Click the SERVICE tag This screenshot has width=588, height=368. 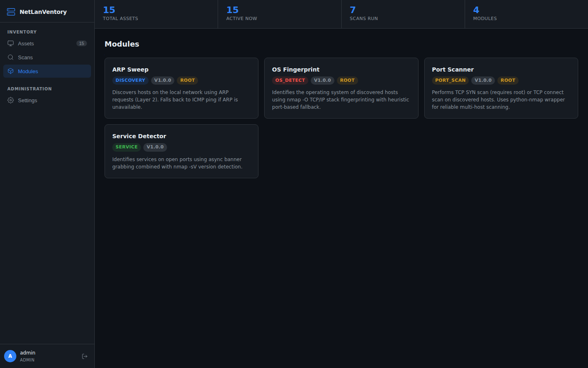point(127,147)
